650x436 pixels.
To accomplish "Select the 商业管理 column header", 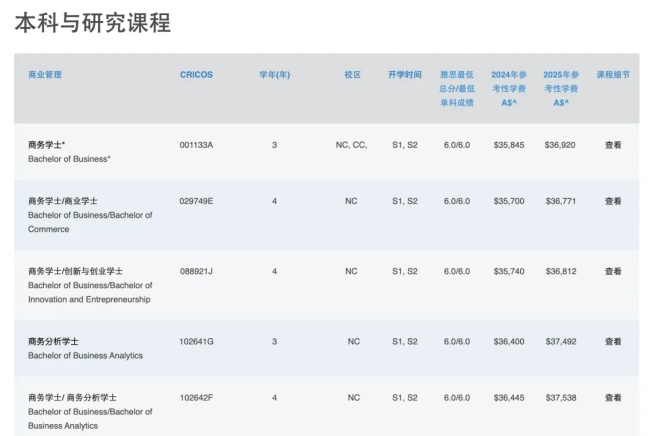I will tap(45, 75).
